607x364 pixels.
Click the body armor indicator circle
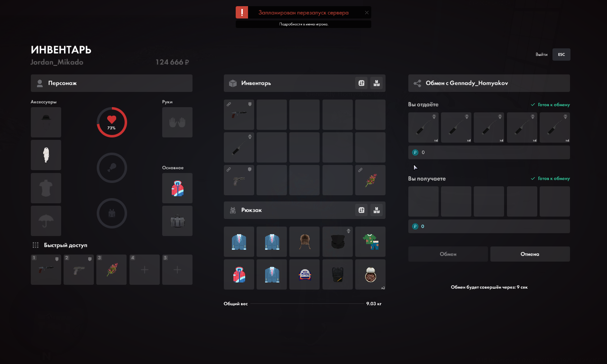[112, 213]
